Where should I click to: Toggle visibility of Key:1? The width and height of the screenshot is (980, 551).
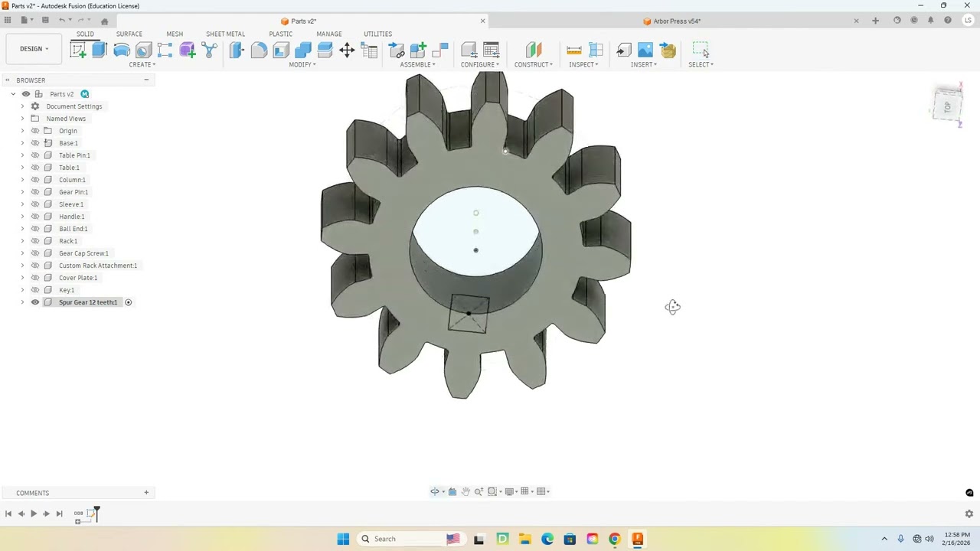click(35, 290)
